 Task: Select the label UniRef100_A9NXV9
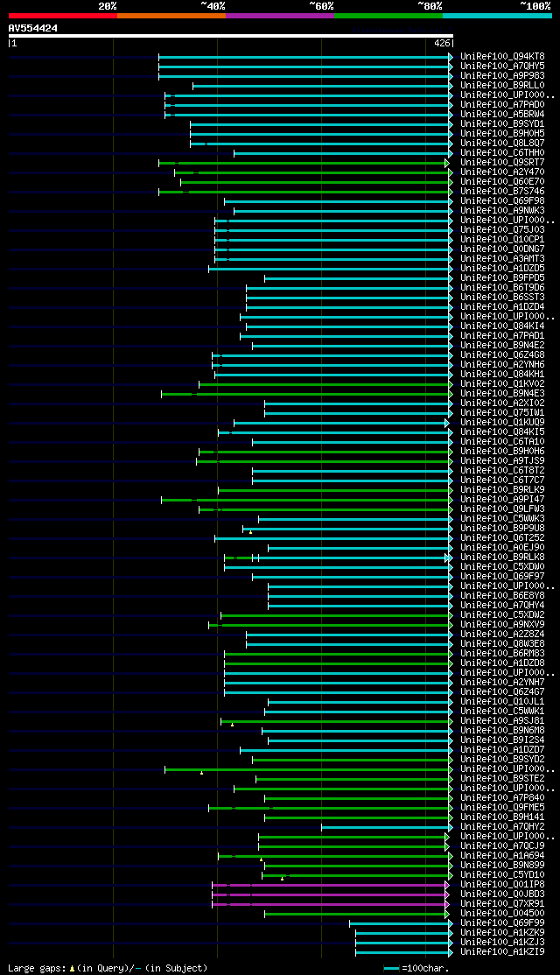(x=502, y=625)
